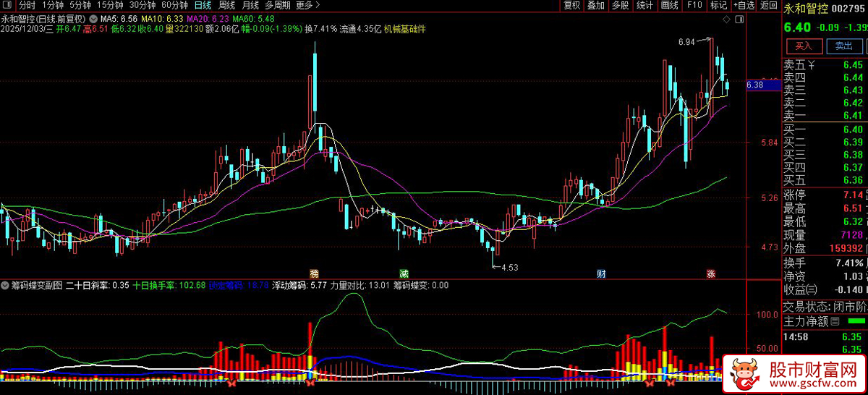Click the 二十日斜率 indicator label
This screenshot has width=868, height=395.
pyautogui.click(x=98, y=285)
